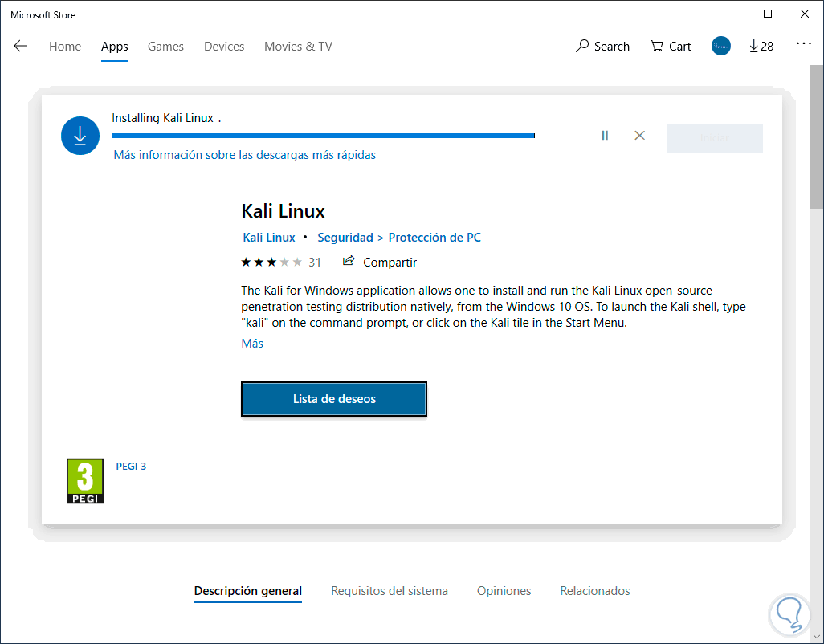Screen dimensions: 824x644
Task: Go to the Home tab
Action: (x=65, y=46)
